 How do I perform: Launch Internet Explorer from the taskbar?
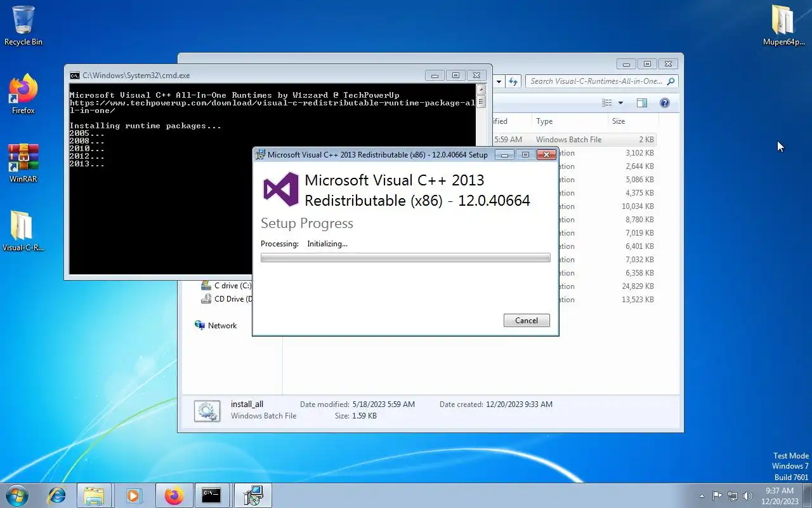click(57, 495)
